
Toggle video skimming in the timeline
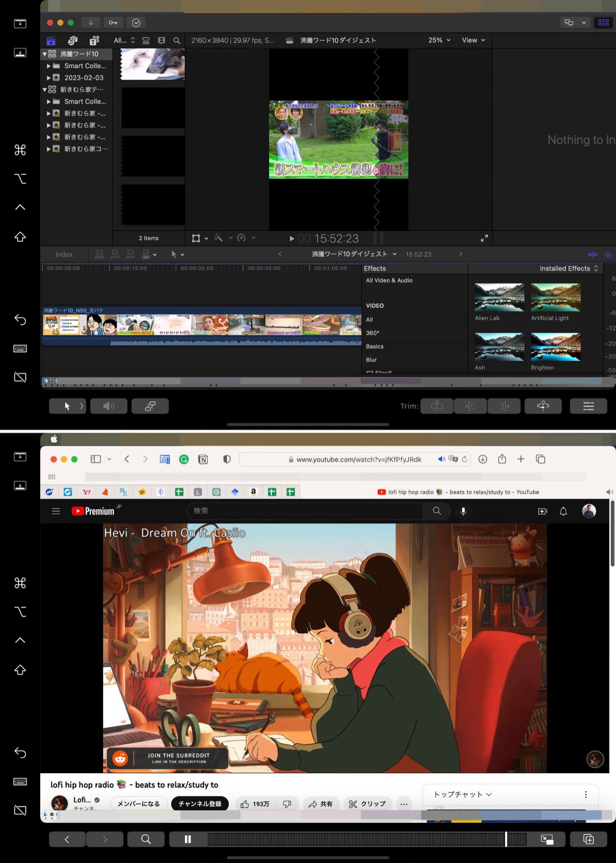pos(593,254)
